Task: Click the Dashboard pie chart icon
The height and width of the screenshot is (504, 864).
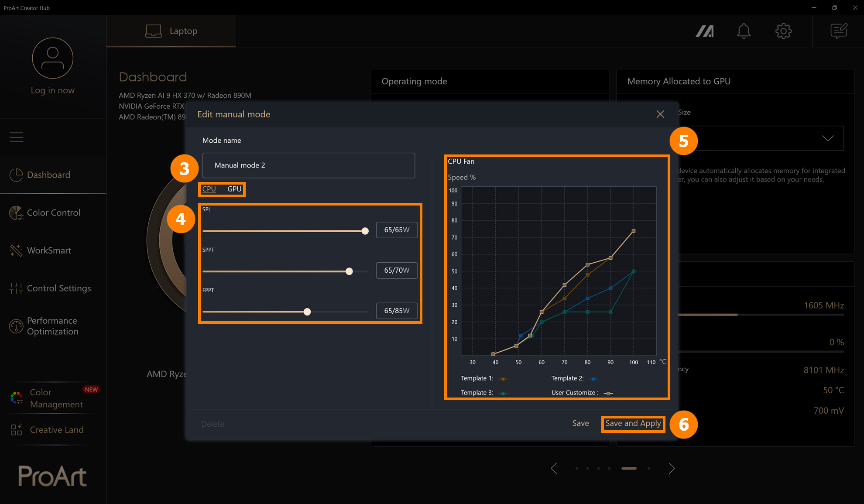Action: pyautogui.click(x=16, y=175)
